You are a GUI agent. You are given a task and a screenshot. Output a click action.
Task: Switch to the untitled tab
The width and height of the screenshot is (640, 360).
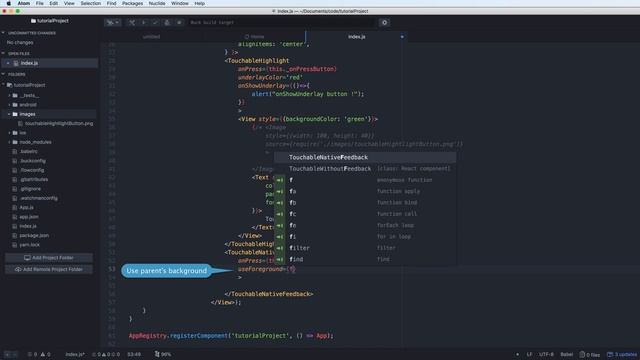coord(151,37)
